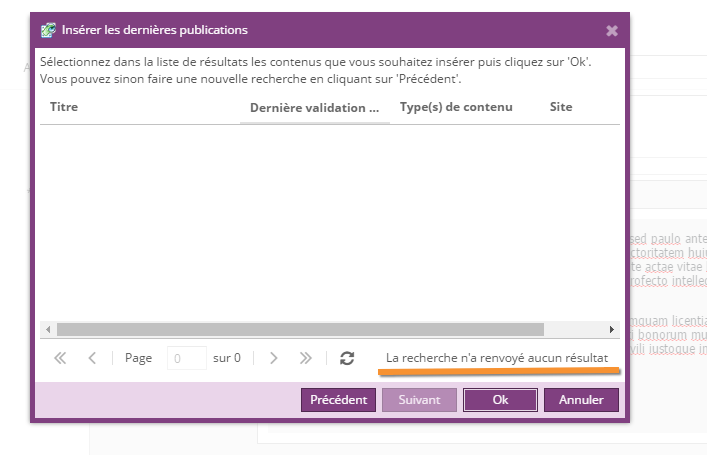
Task: Close the 'Insérer les dernières publications' dialog
Action: point(612,31)
